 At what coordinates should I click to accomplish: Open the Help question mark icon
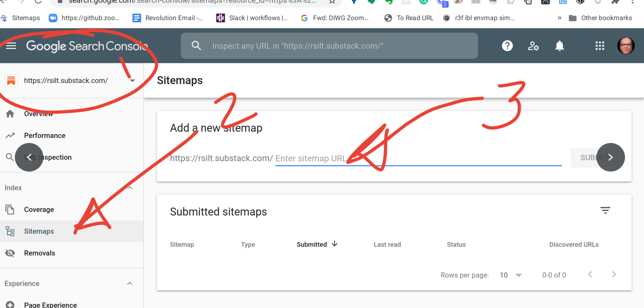point(507,46)
